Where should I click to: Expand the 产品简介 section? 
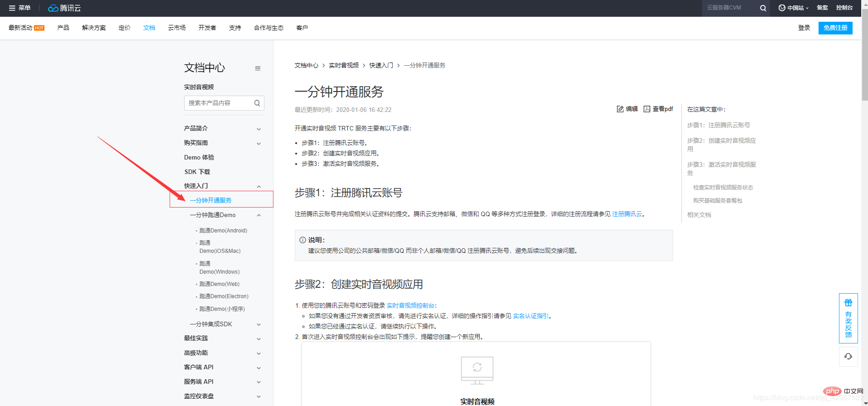[258, 129]
